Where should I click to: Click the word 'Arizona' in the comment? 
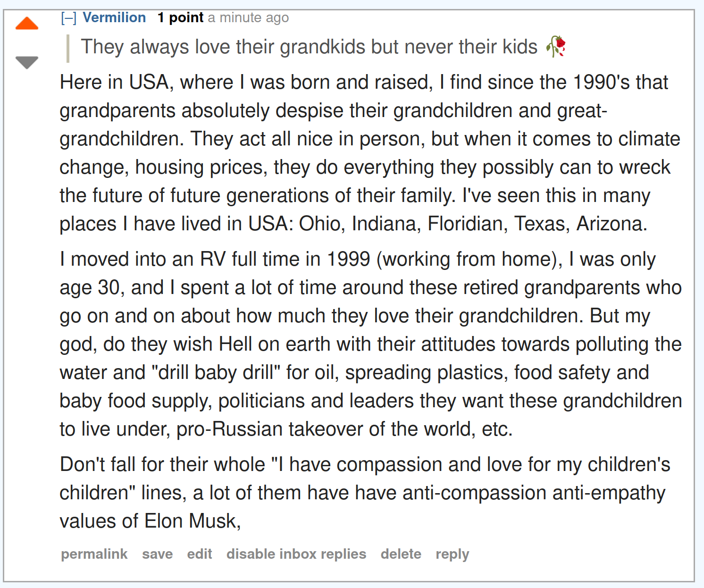[612, 224]
